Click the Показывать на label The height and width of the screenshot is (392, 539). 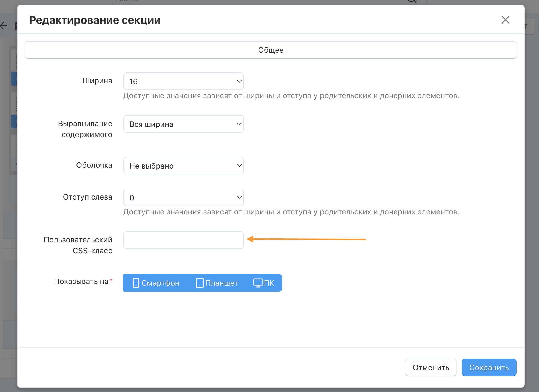tap(81, 282)
